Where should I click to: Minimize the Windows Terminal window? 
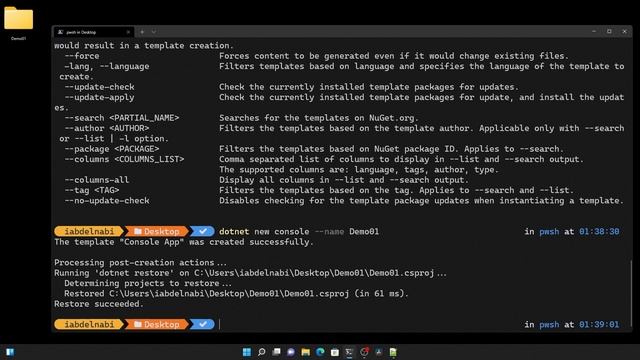pos(594,31)
